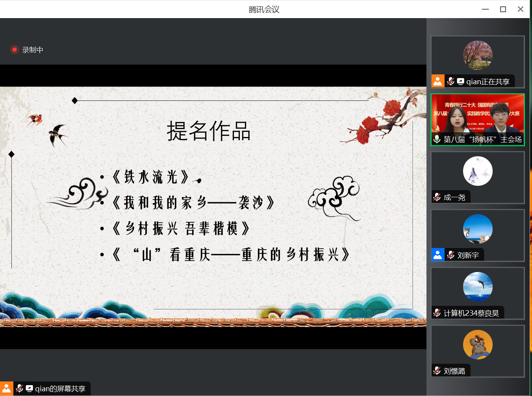Click the 腾讯会议 title bar text
532x396 pixels.
point(264,9)
